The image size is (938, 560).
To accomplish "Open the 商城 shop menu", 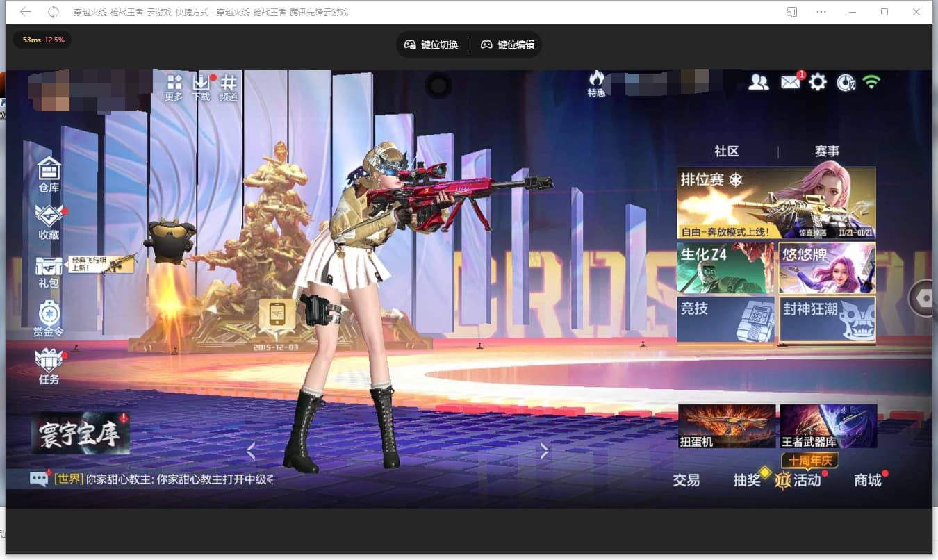I will click(868, 480).
